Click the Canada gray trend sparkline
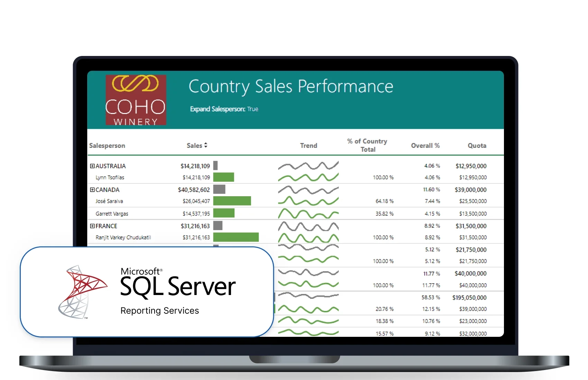The height and width of the screenshot is (380, 588). click(x=308, y=190)
